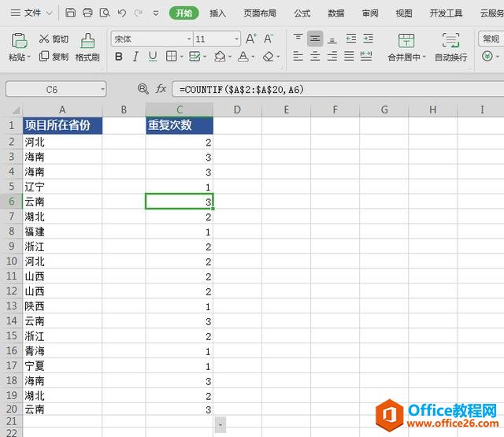Image resolution: width=504 pixels, height=437 pixels.
Task: Align text right
Action: pos(332,57)
